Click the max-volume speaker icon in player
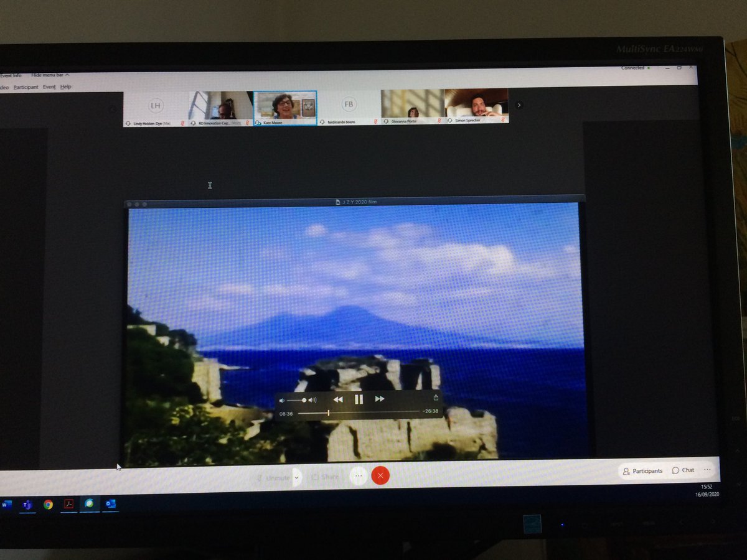The height and width of the screenshot is (560, 747). [x=312, y=400]
